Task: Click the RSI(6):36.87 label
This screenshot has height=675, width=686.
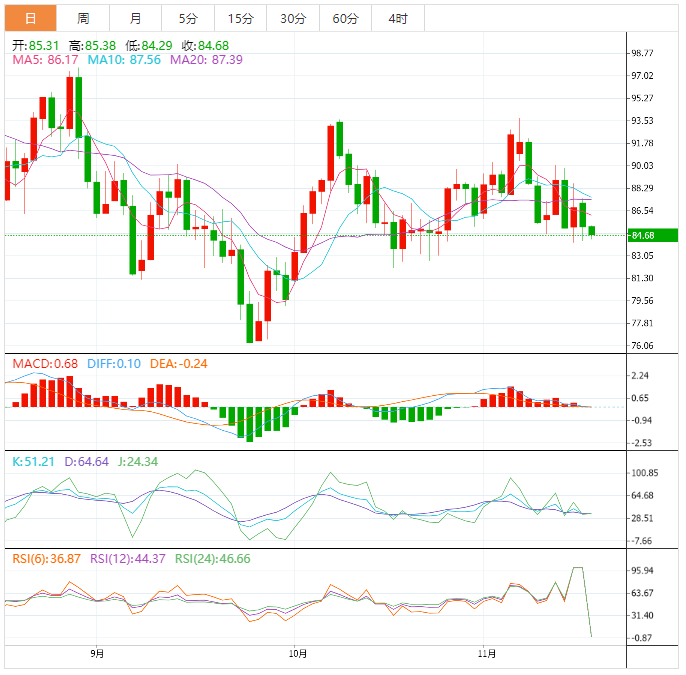Action: 46,559
